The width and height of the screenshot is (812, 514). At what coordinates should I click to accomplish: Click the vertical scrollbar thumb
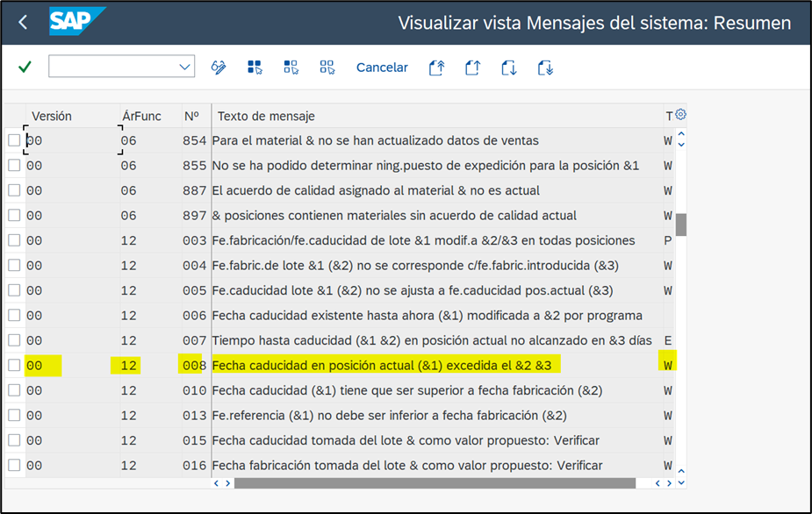tap(681, 225)
